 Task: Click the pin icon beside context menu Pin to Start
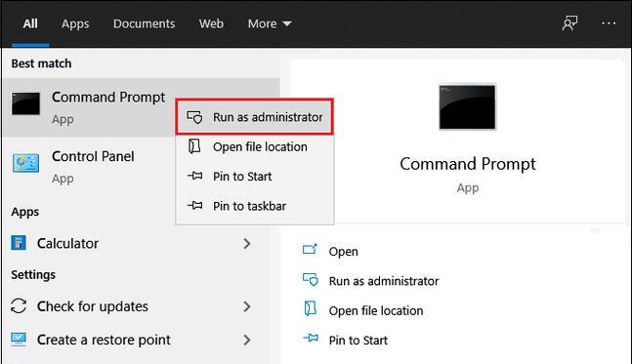[x=194, y=176]
